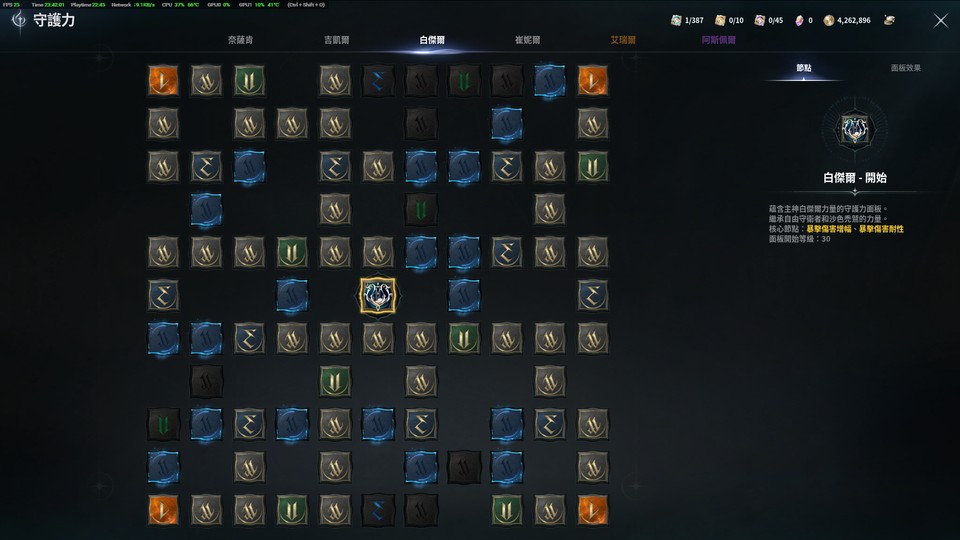Click the purple crystal currency icon
Image resolution: width=960 pixels, height=540 pixels.
(x=799, y=20)
